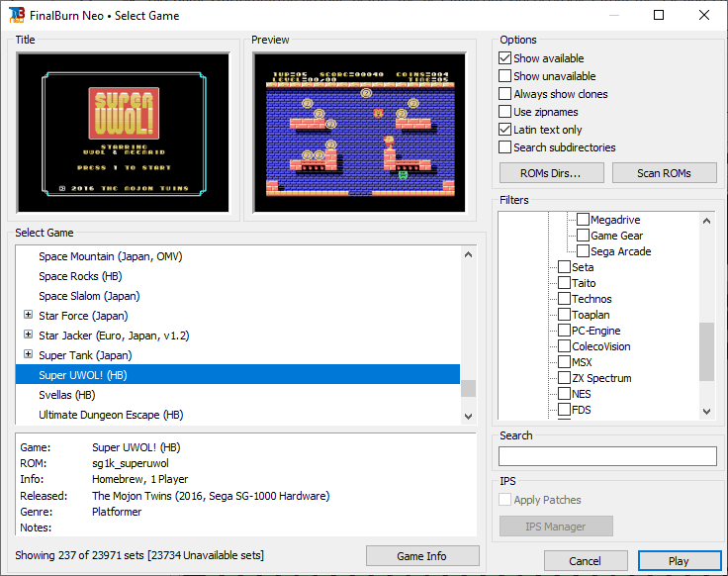Expand Star Jacker (Euro, Japan, v1.2) entry
Screen dimensions: 728x576
point(29,334)
